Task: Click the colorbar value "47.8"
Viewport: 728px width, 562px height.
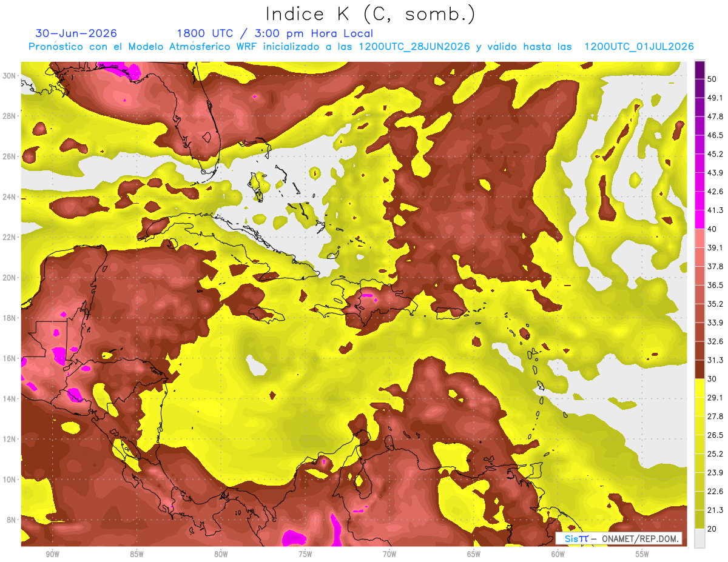Action: pos(716,116)
